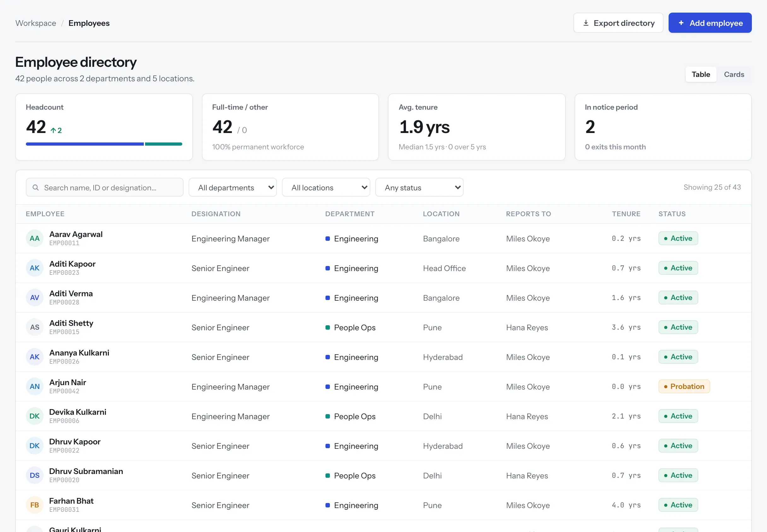This screenshot has width=767, height=532.
Task: Click Arjun Nair's AN avatar
Action: (x=35, y=386)
